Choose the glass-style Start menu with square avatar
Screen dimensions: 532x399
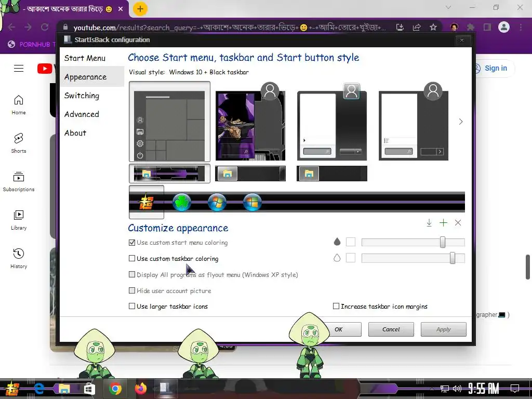(332, 122)
